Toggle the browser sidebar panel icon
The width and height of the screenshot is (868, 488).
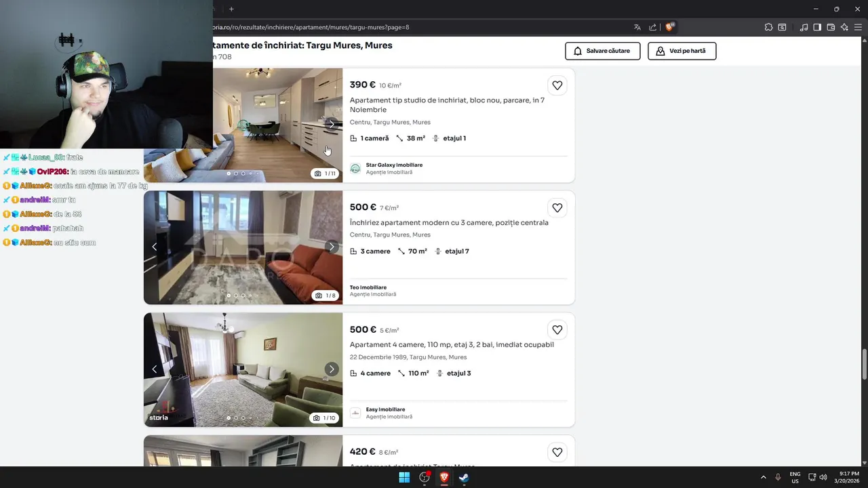pyautogui.click(x=817, y=27)
